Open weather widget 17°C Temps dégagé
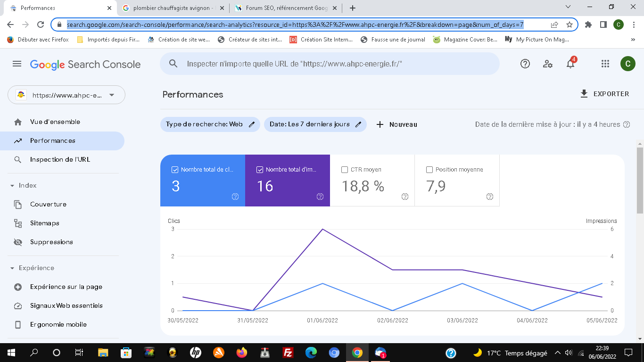The image size is (644, 362). pos(510,353)
